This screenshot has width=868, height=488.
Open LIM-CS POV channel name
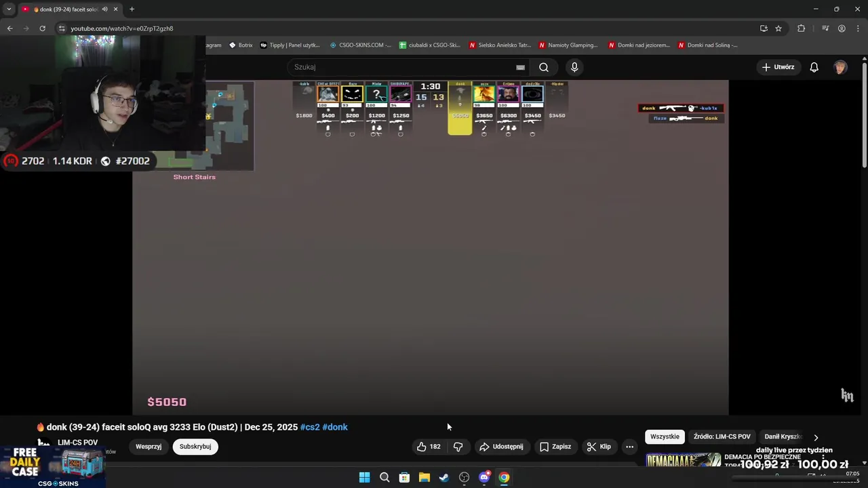[78, 443]
